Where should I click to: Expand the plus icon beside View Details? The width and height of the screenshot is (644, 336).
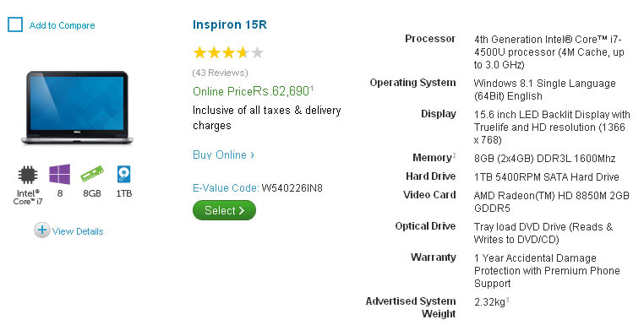41,230
